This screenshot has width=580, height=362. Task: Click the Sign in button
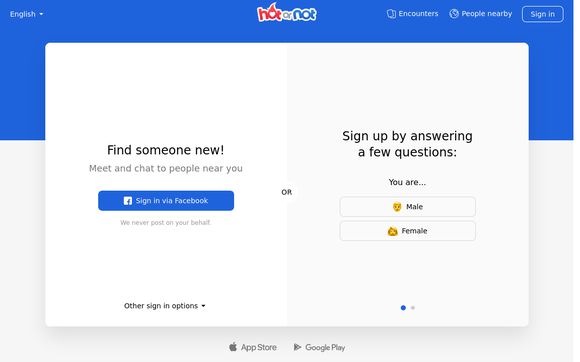click(543, 14)
